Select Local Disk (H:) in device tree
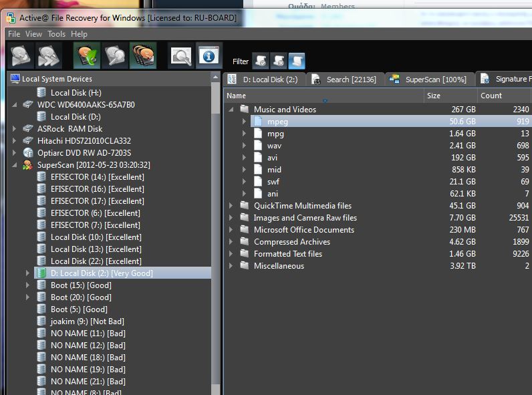Viewport: 532px width, 395px height. [x=76, y=93]
